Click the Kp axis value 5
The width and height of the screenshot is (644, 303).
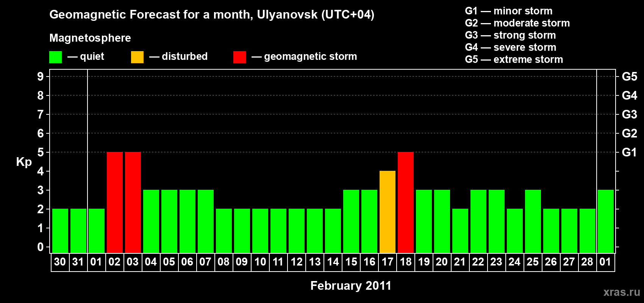click(x=40, y=152)
